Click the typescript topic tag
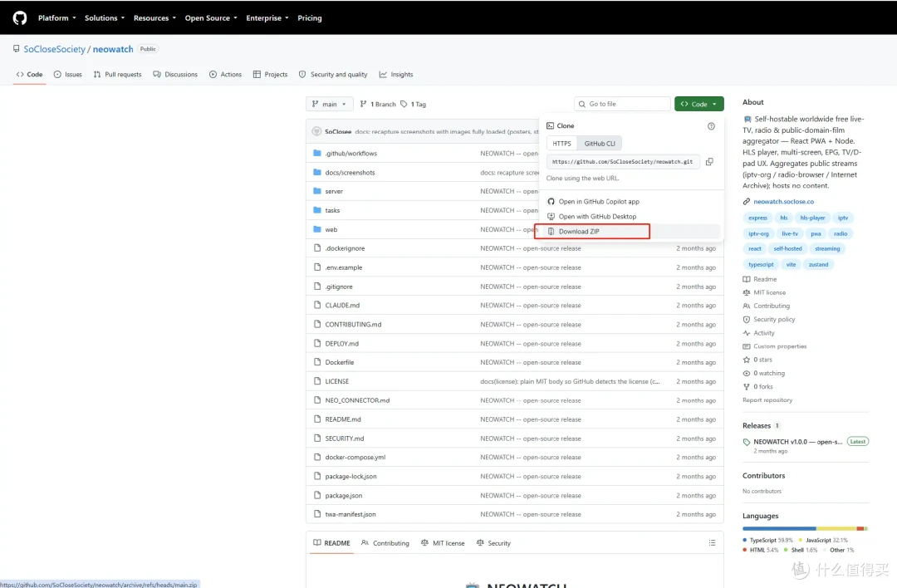 pos(761,264)
